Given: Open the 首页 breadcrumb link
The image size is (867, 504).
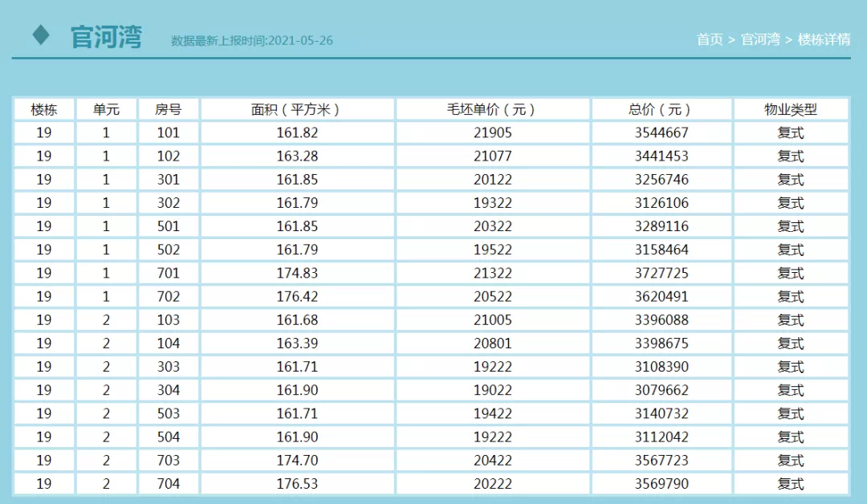Looking at the screenshot, I should coord(710,40).
